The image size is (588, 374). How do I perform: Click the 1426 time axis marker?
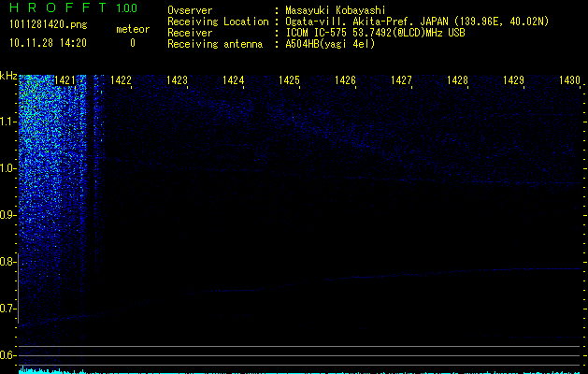coord(345,80)
